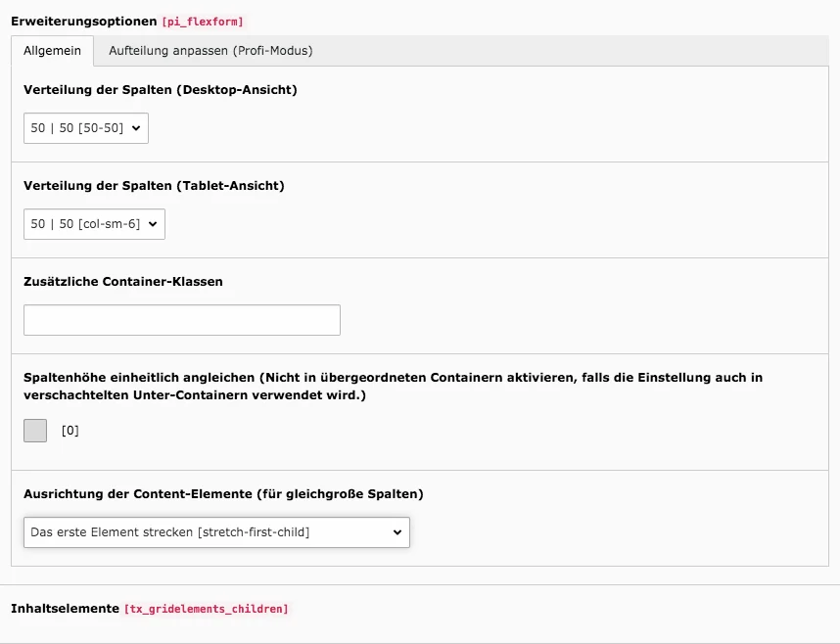This screenshot has width=840, height=644.
Task: Click the red 'pi_flexform' label
Action: tap(202, 20)
